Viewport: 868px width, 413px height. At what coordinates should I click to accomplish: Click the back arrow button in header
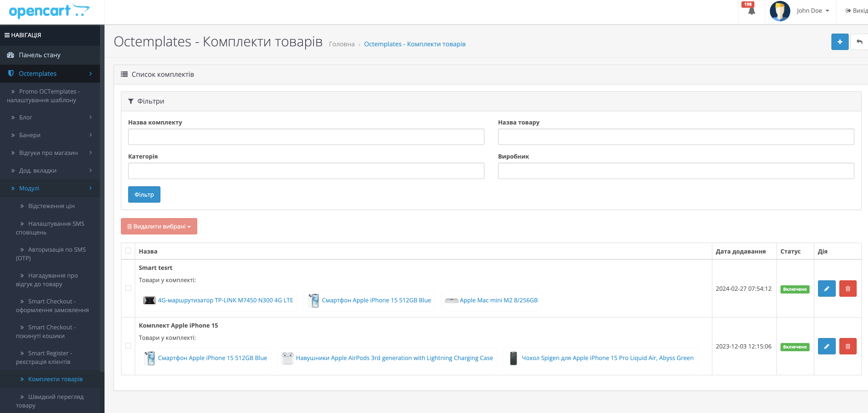[859, 42]
